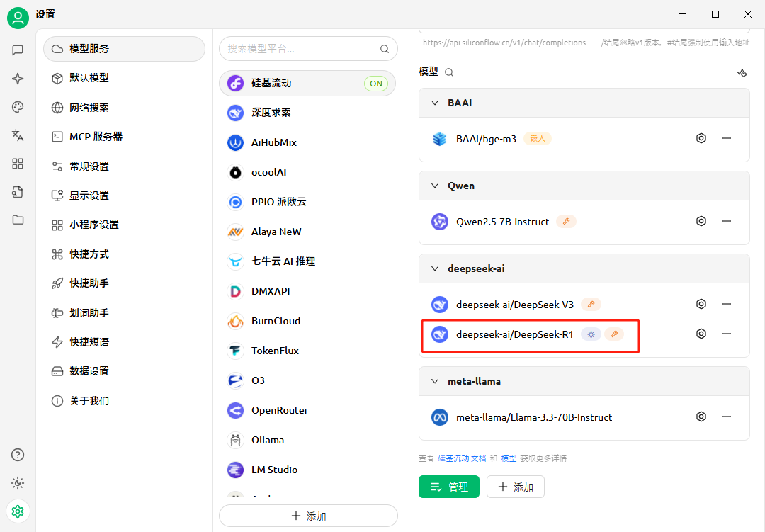The width and height of the screenshot is (765, 532).
Task: Open the 硅基流动 文档 link
Action: pyautogui.click(x=462, y=458)
